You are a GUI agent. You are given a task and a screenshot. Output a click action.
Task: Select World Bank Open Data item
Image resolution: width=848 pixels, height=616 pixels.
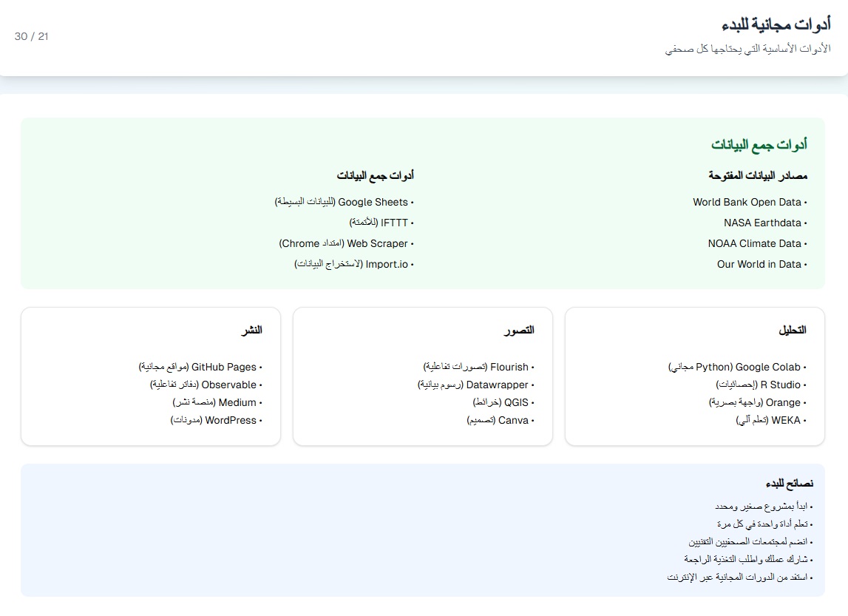point(750,202)
